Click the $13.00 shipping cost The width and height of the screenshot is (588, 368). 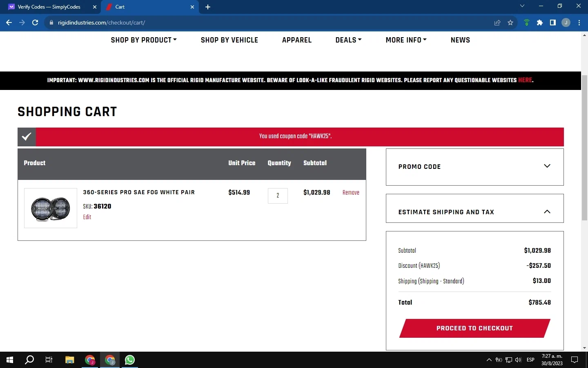pos(542,281)
